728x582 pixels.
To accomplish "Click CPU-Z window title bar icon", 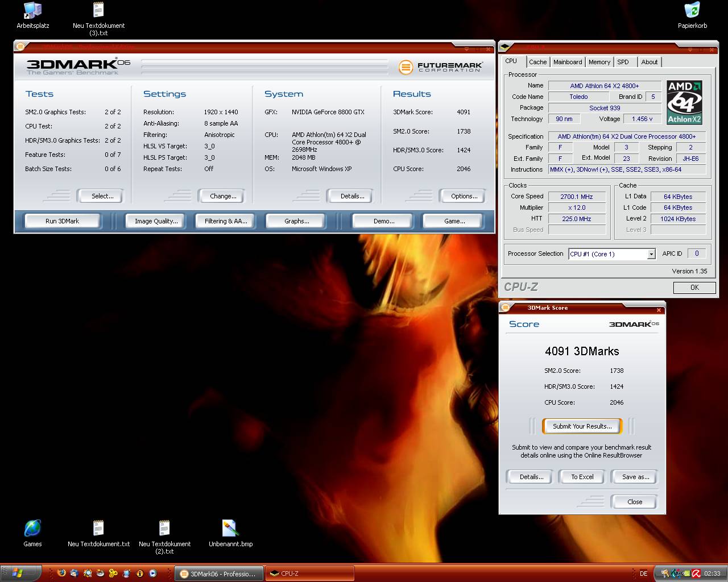I will pyautogui.click(x=505, y=47).
